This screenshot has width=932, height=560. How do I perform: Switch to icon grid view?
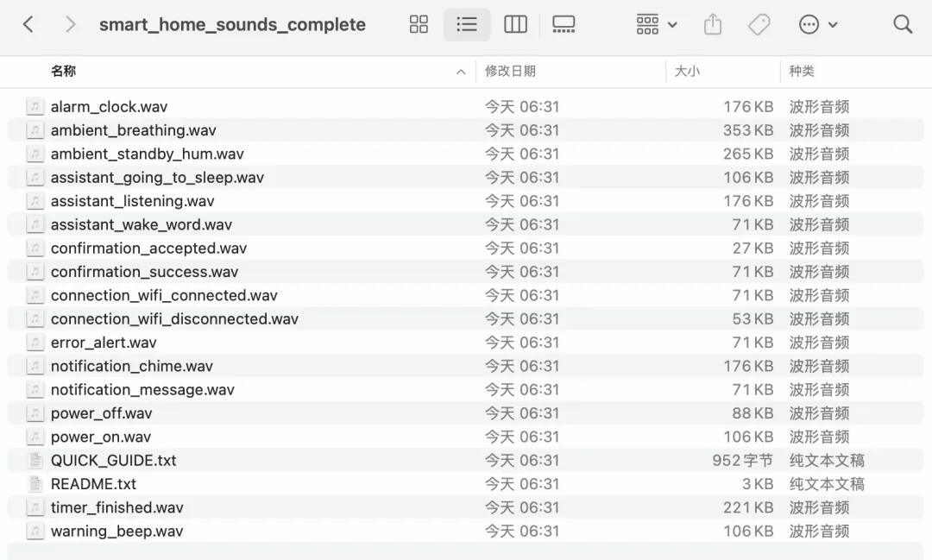tap(419, 24)
